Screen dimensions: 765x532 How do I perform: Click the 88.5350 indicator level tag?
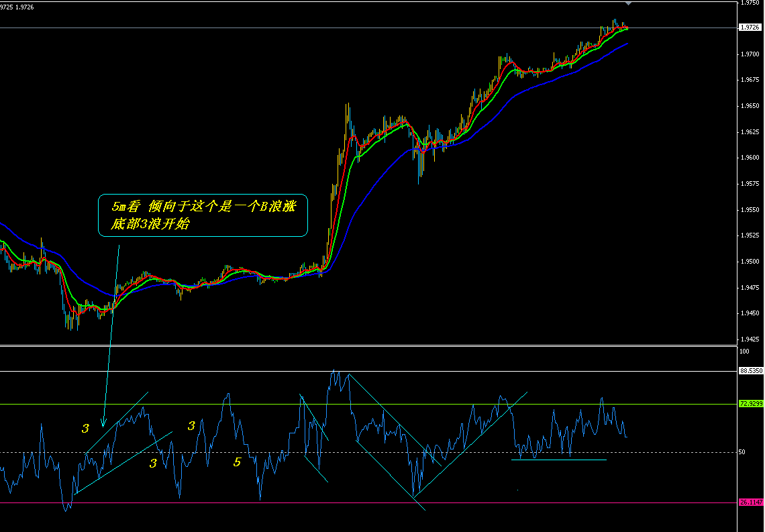click(749, 370)
